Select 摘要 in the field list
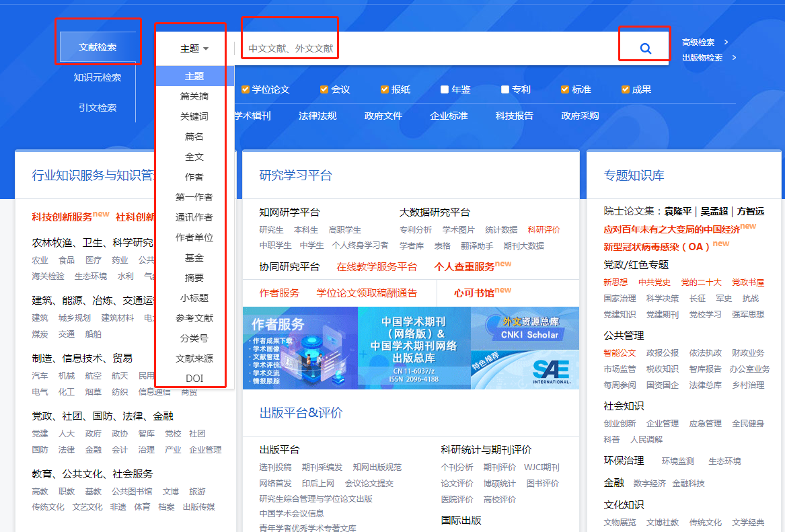Image resolution: width=785 pixels, height=532 pixels. coord(194,278)
